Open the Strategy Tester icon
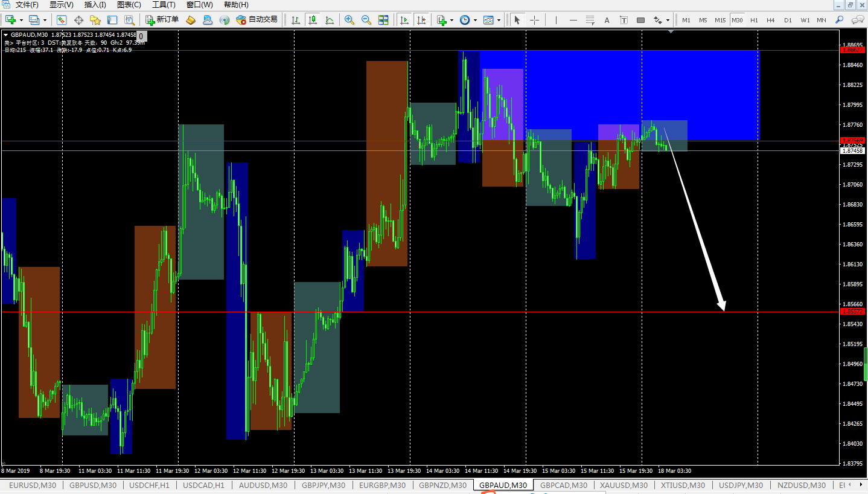 coord(129,20)
